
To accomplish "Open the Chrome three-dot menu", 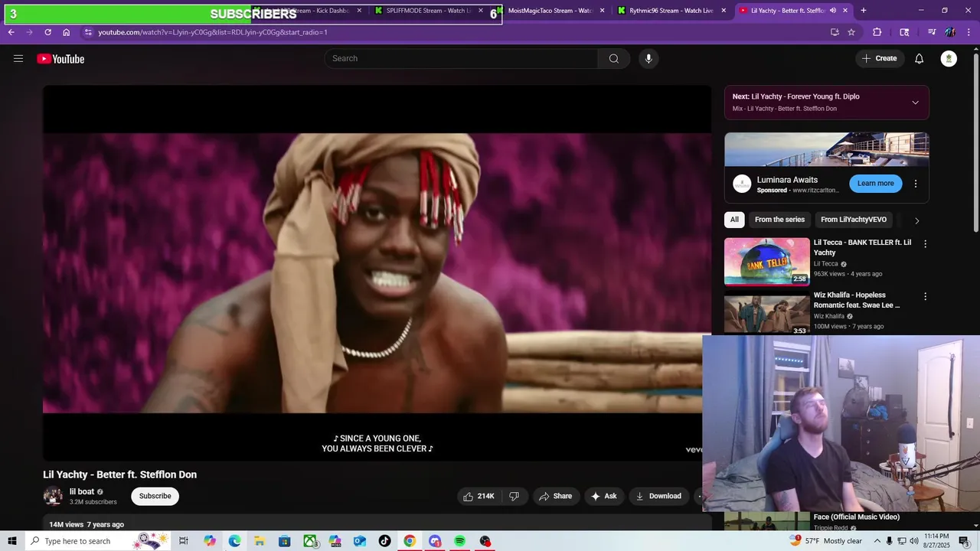I will click(969, 32).
